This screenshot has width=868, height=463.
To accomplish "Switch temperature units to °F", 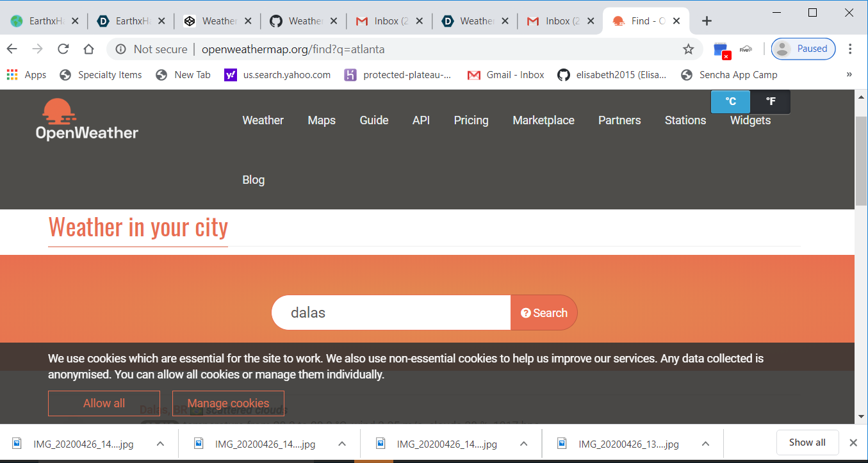I will pyautogui.click(x=770, y=102).
